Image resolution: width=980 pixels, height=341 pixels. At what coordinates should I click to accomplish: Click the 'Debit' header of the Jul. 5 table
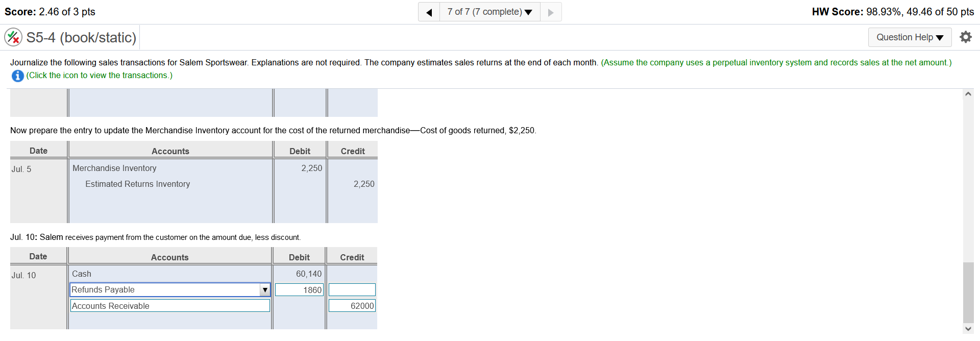[300, 151]
